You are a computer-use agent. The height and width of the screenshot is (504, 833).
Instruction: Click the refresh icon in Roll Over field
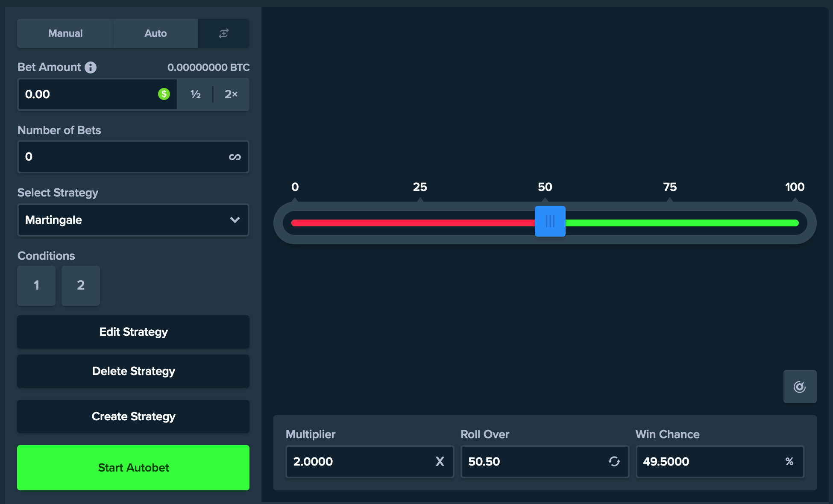pyautogui.click(x=614, y=462)
